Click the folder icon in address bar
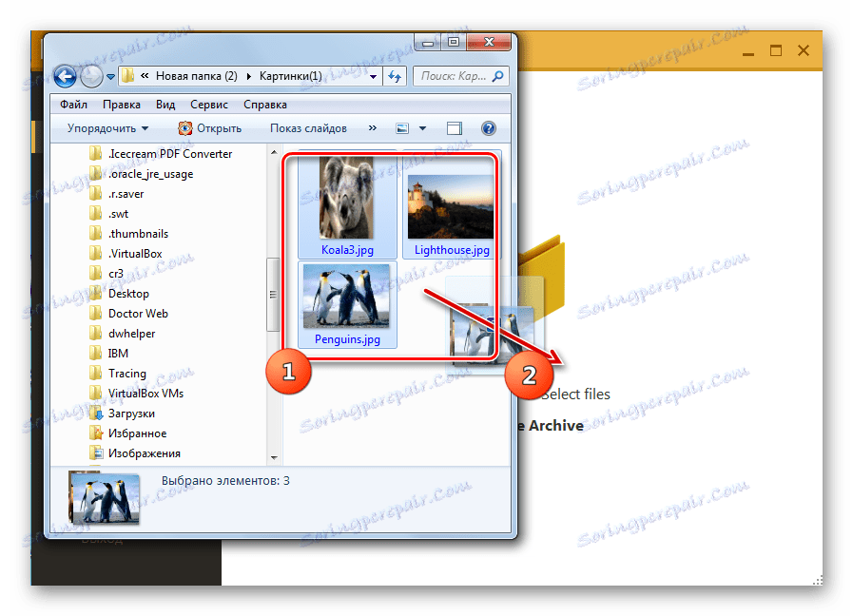The image size is (853, 616). point(127,76)
